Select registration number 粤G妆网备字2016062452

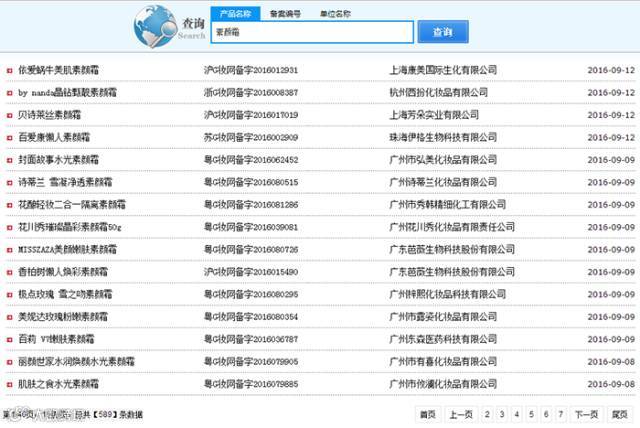point(251,160)
